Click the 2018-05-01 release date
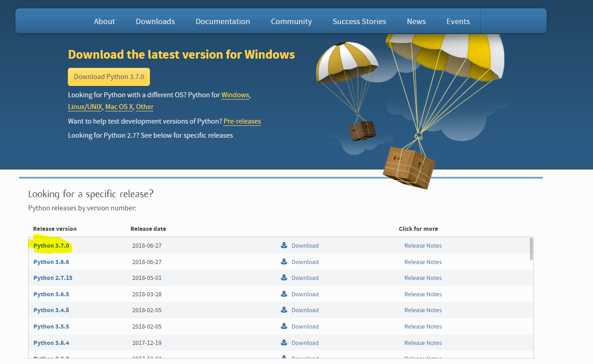The height and width of the screenshot is (364, 593). [147, 278]
